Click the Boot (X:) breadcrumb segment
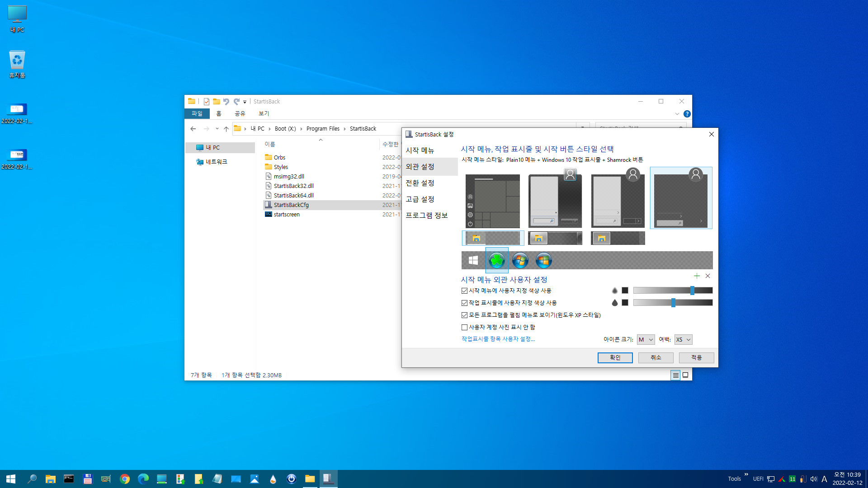This screenshot has height=488, width=868. 285,129
